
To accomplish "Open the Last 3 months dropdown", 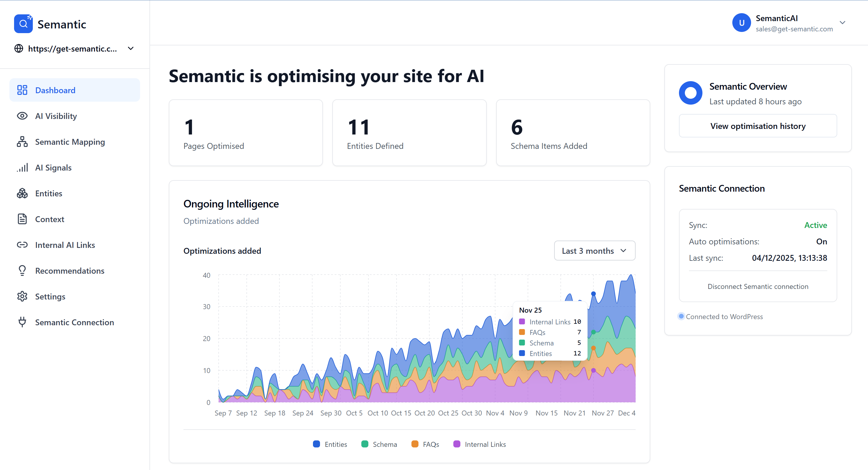I will [x=594, y=250].
